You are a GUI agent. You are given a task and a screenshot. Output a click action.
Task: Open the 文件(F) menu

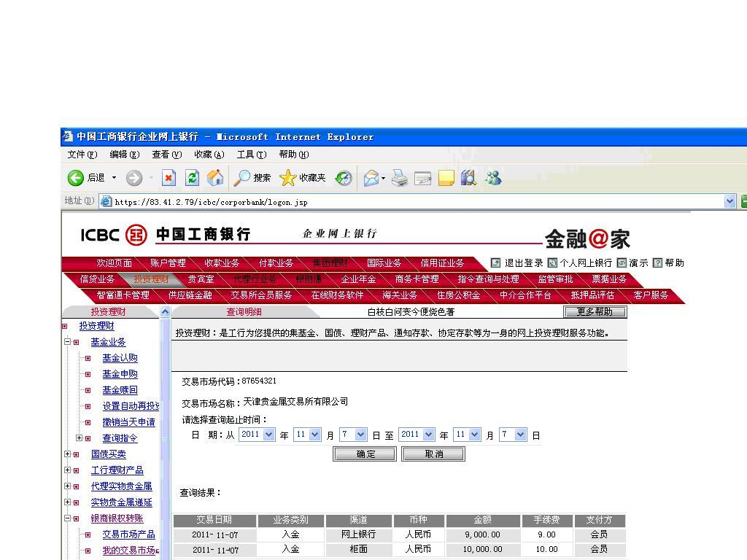click(82, 155)
